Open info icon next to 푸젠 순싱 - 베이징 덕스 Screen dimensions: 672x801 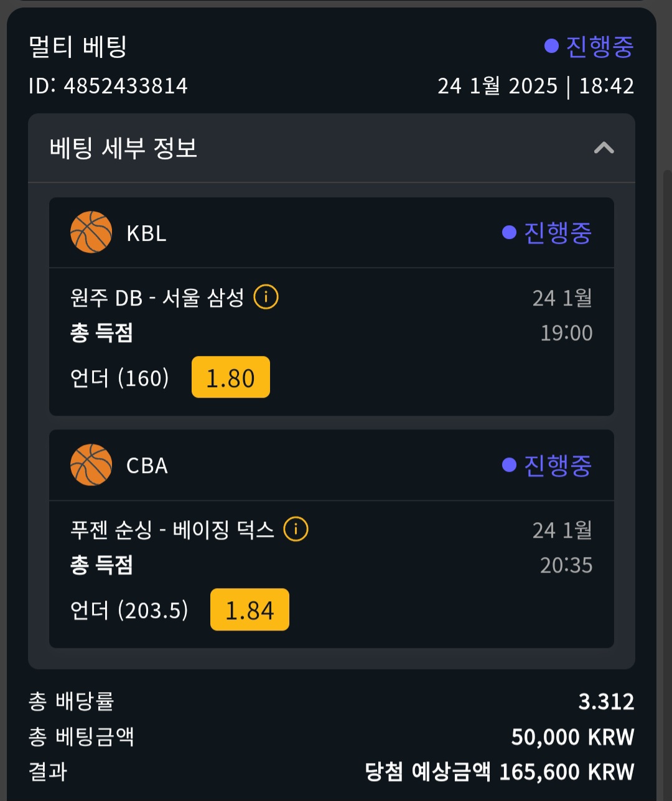pyautogui.click(x=296, y=529)
